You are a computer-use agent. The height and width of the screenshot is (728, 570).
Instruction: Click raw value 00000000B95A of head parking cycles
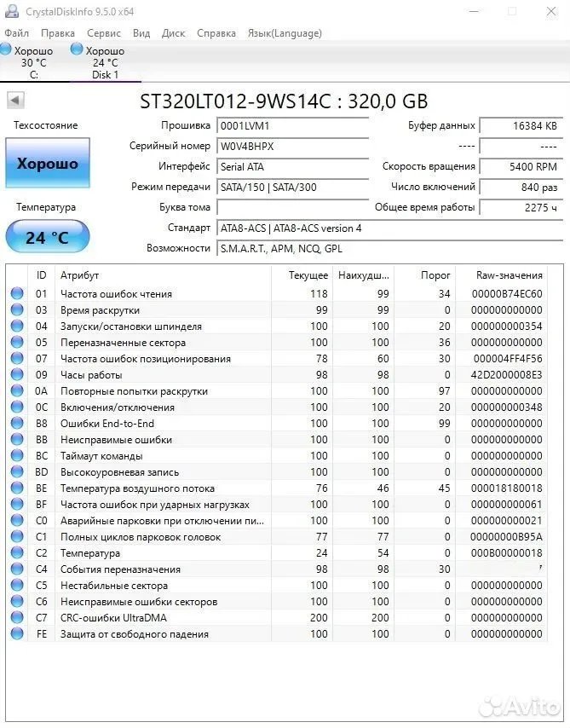coord(506,537)
